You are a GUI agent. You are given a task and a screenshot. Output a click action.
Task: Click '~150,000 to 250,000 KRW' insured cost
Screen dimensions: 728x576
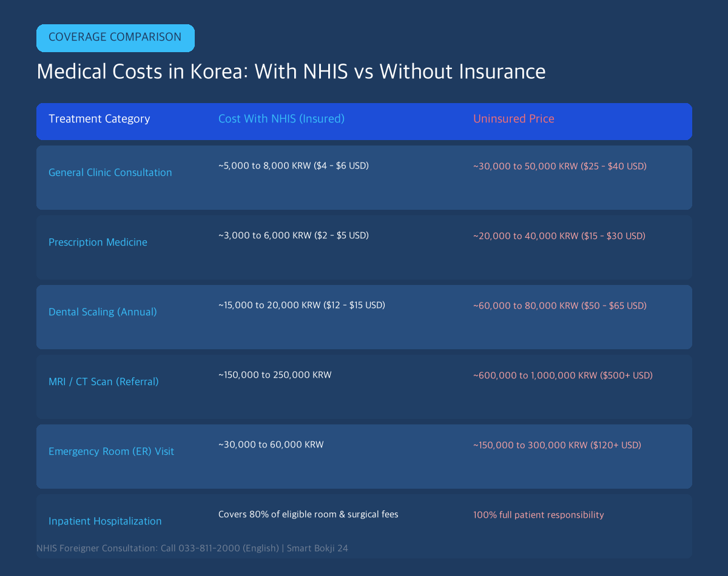coord(275,375)
